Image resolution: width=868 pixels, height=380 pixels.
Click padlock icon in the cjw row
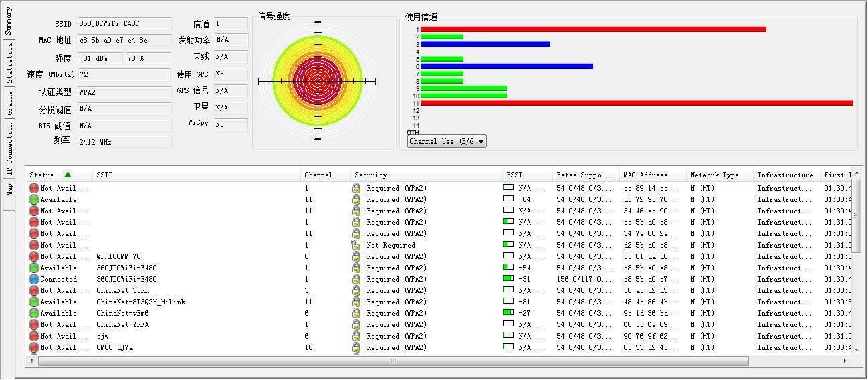[356, 336]
